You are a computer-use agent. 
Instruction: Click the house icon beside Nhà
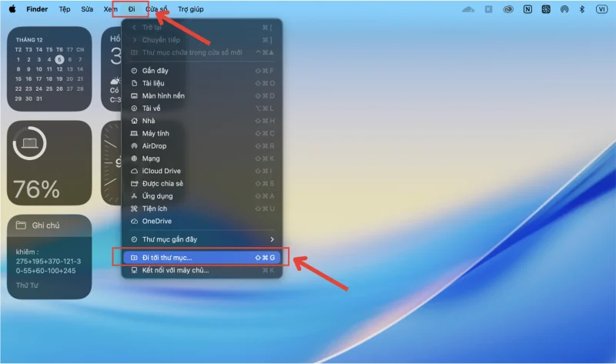point(134,121)
